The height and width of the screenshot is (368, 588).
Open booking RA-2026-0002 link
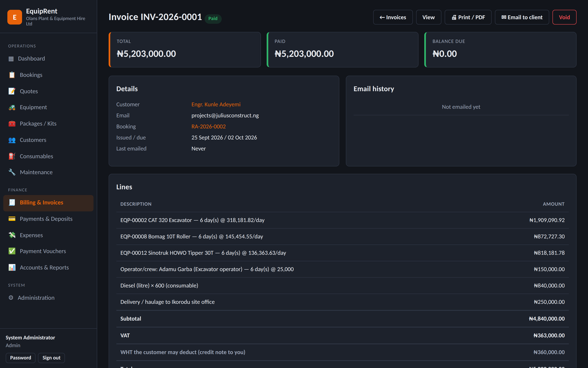click(209, 127)
